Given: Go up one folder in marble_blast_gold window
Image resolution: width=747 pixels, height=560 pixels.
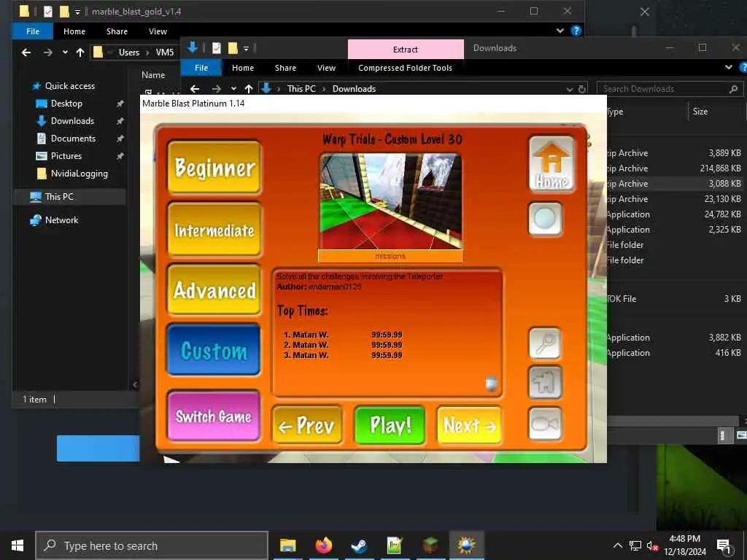Looking at the screenshot, I should pyautogui.click(x=80, y=52).
